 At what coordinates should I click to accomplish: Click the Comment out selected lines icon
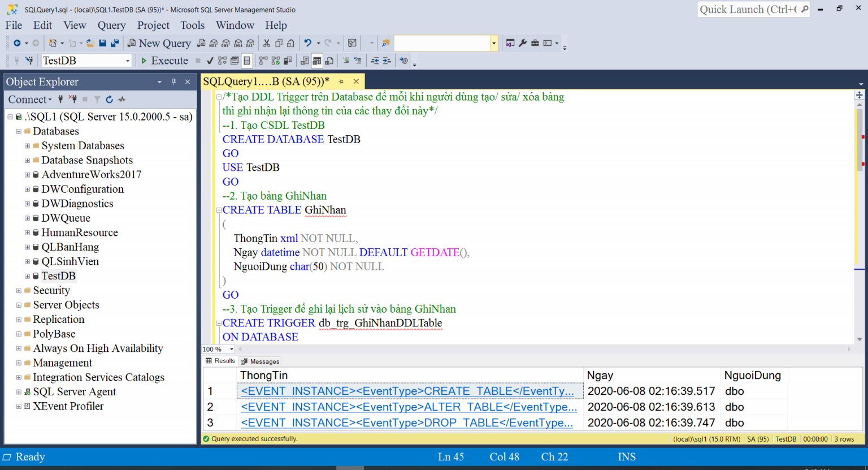point(346,61)
